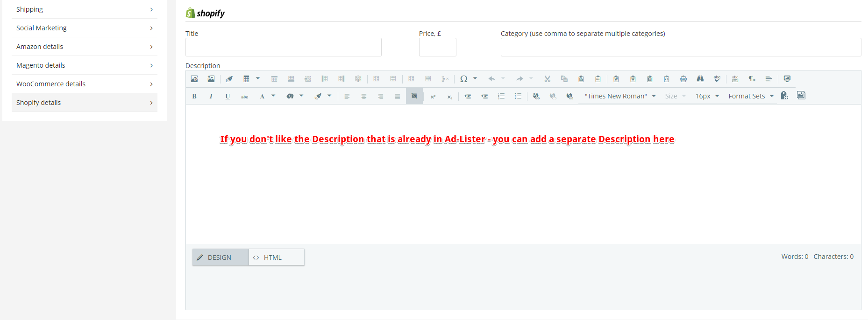Open the Image Manager in the editor toolbar
The image size is (868, 320).
194,79
